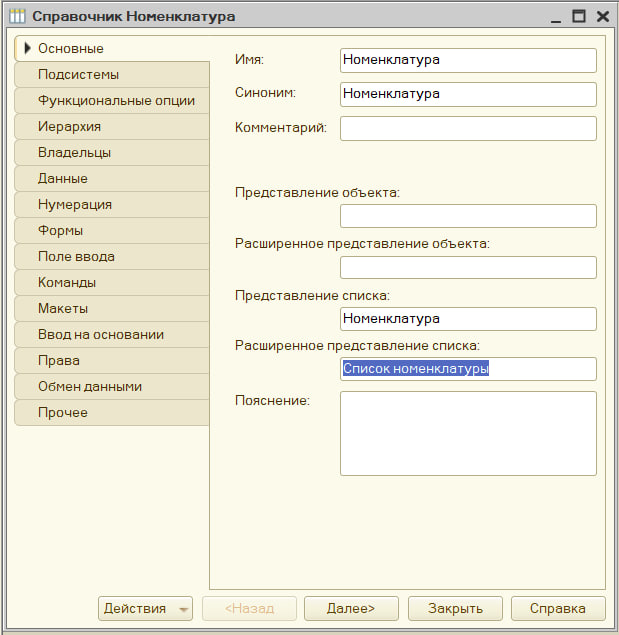Image resolution: width=619 pixels, height=635 pixels.
Task: Switch to the Макеты tab
Action: pyautogui.click(x=112, y=308)
